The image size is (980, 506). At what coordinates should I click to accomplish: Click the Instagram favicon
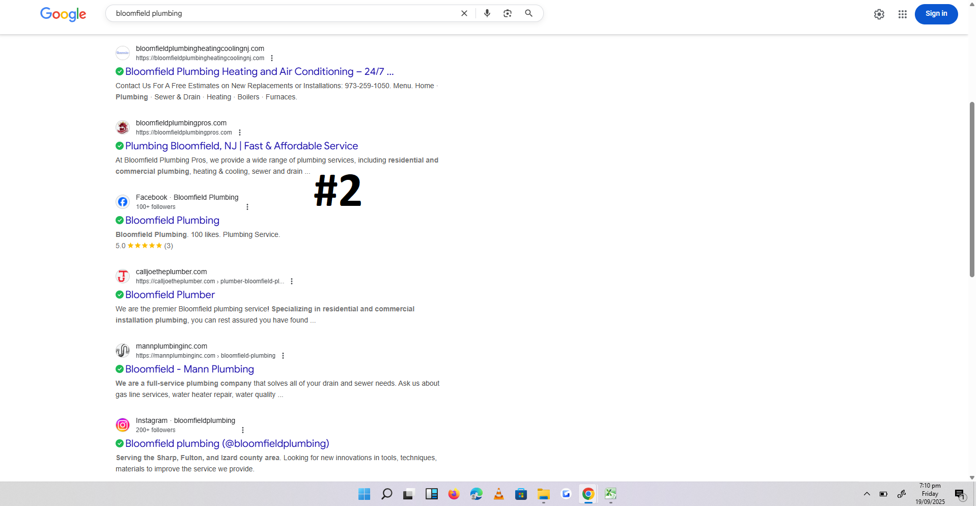pyautogui.click(x=123, y=425)
